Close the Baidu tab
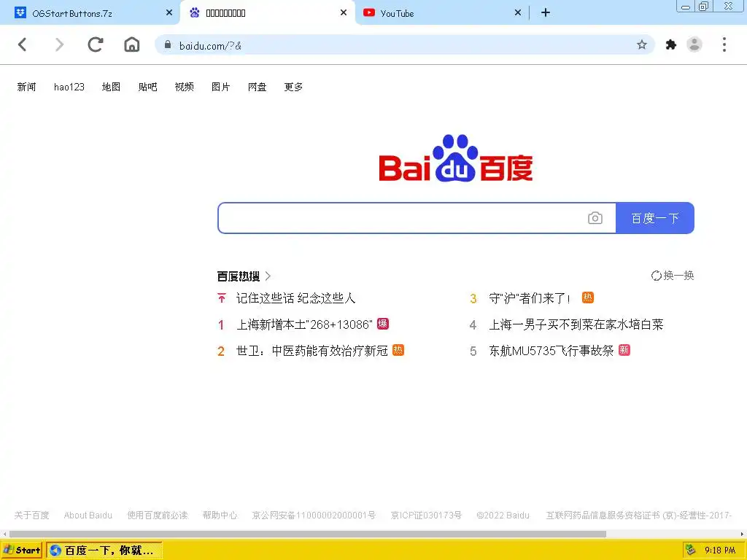Screen dimensions: 747x560 click(344, 13)
